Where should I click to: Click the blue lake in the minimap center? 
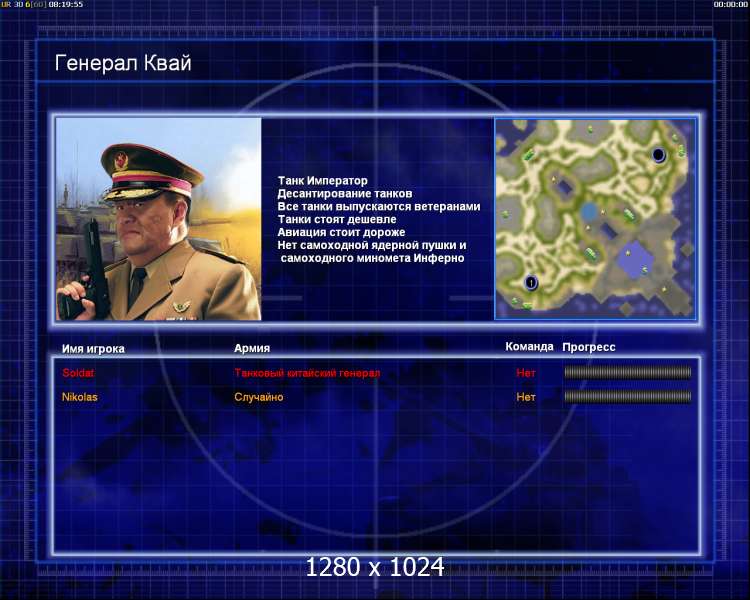click(589, 211)
